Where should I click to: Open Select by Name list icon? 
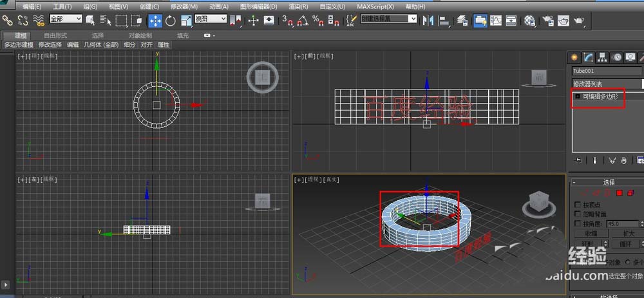[105, 20]
